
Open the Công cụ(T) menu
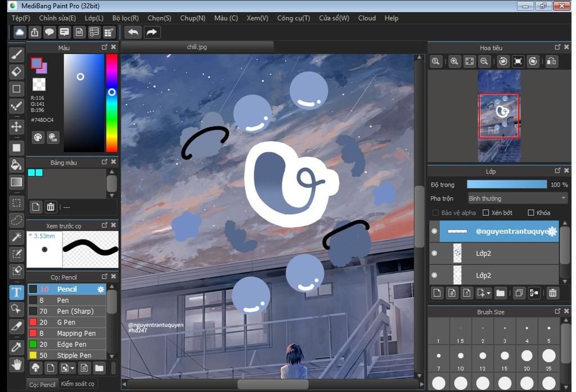point(294,18)
